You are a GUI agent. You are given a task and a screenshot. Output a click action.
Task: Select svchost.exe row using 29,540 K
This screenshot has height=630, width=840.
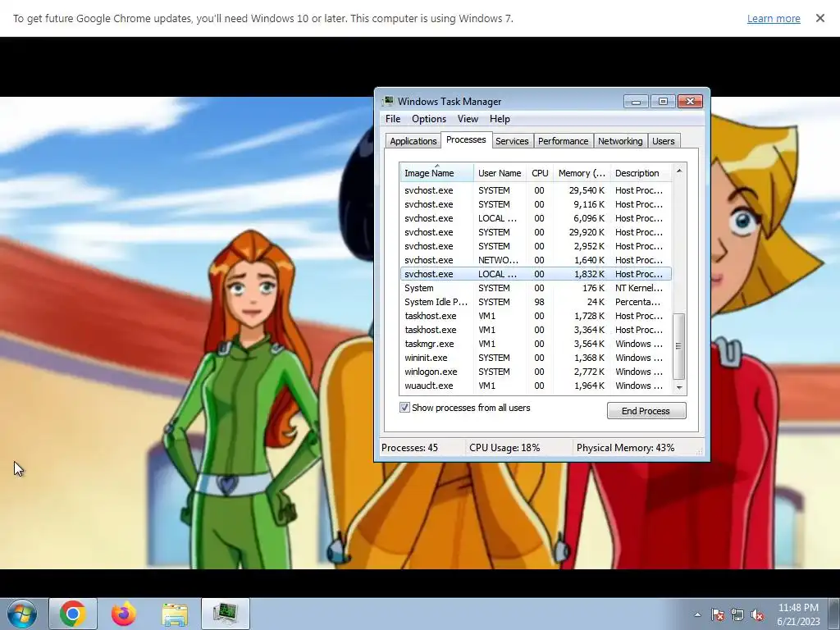pos(536,190)
